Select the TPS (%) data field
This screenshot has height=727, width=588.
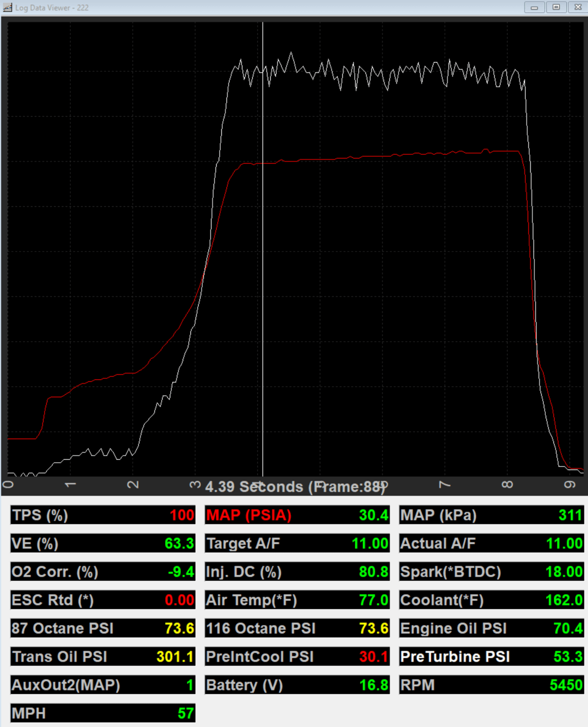click(x=103, y=515)
